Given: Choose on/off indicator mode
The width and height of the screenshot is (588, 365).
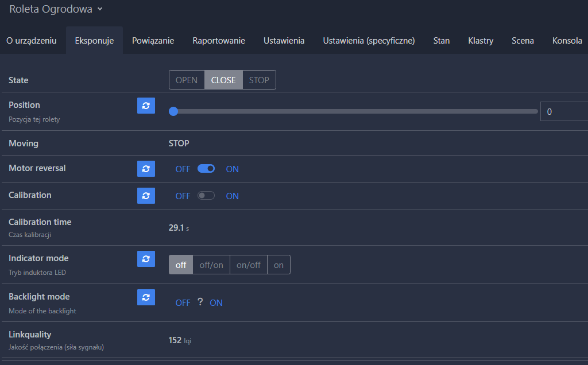Looking at the screenshot, I should [x=249, y=265].
